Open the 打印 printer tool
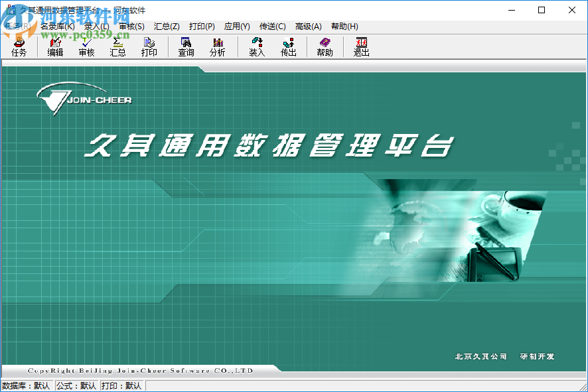The height and width of the screenshot is (392, 588). pos(149,47)
